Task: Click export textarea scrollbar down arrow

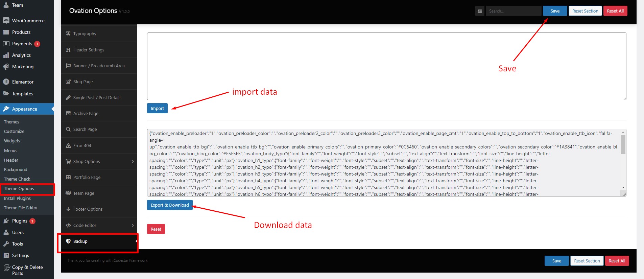Action: tap(623, 187)
